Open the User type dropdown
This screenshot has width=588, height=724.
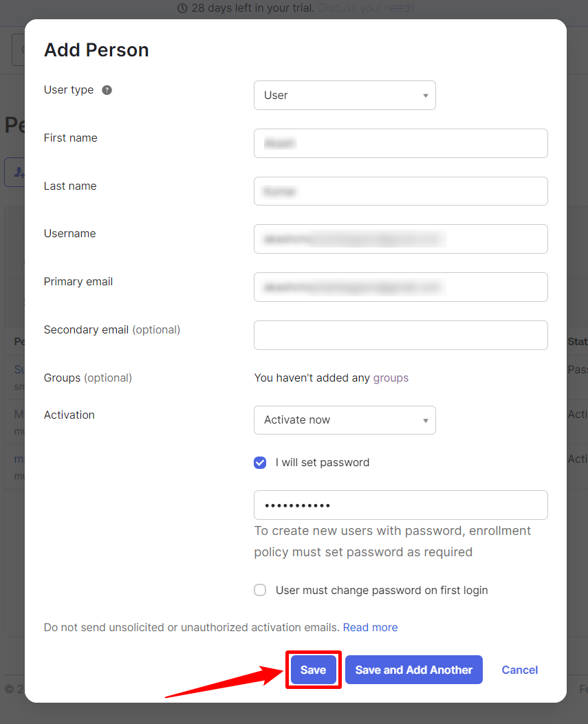[345, 96]
